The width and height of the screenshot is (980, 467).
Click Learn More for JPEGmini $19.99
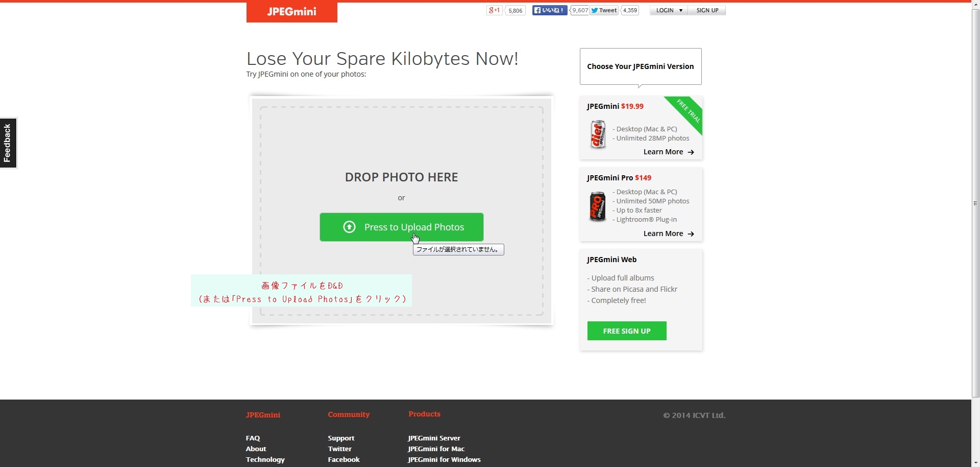pyautogui.click(x=669, y=152)
